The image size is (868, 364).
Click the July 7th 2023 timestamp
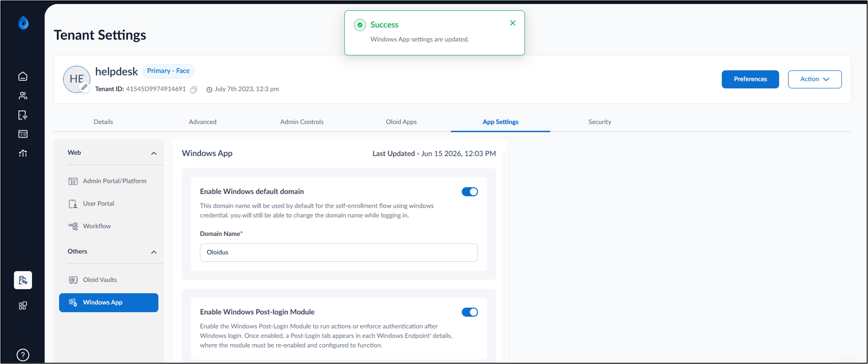click(x=247, y=89)
